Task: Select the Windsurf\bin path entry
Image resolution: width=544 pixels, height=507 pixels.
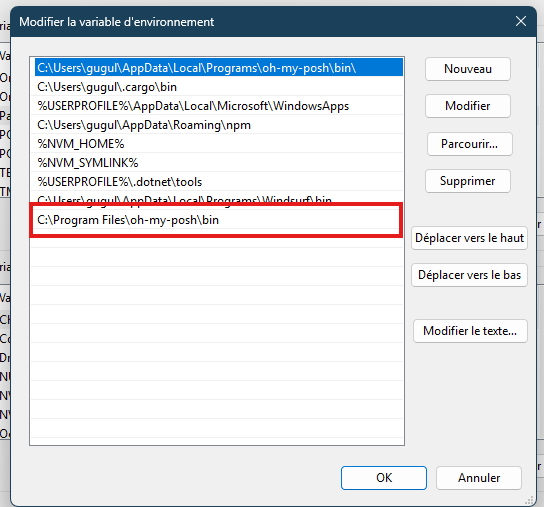Action: pyautogui.click(x=217, y=199)
